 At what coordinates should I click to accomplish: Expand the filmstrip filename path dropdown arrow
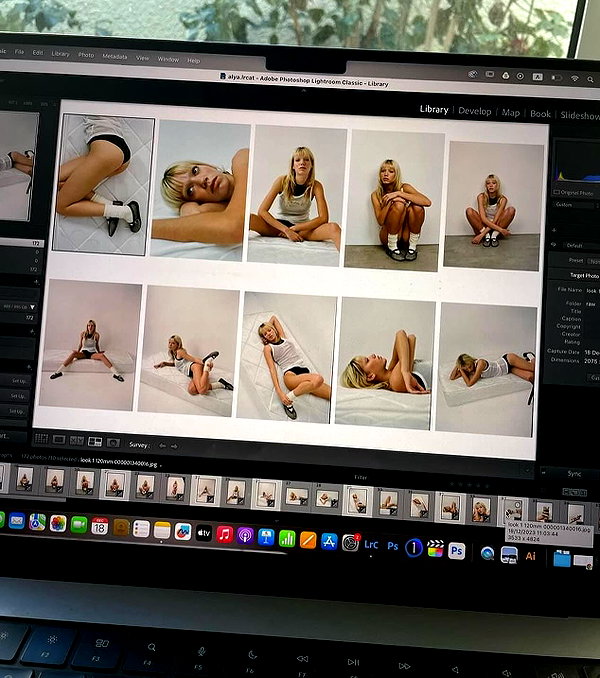coord(161,465)
